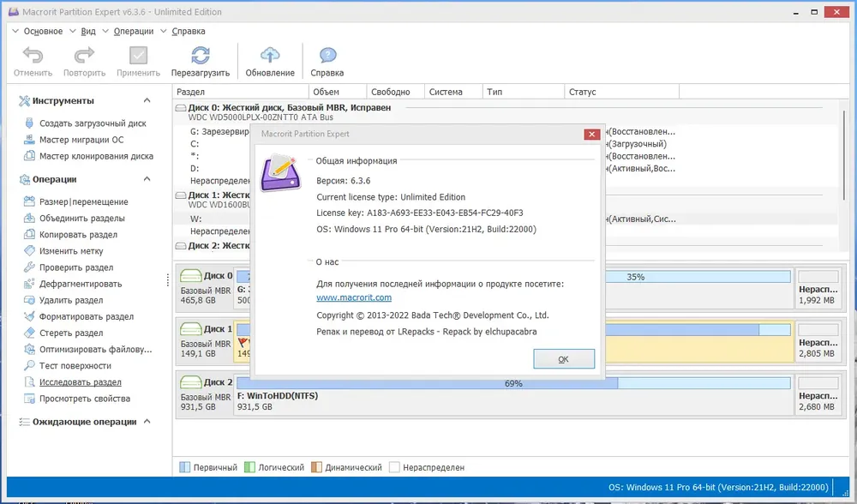This screenshot has width=857, height=504.
Task: Click the Apply (Применить) checkmark icon
Action: click(138, 55)
